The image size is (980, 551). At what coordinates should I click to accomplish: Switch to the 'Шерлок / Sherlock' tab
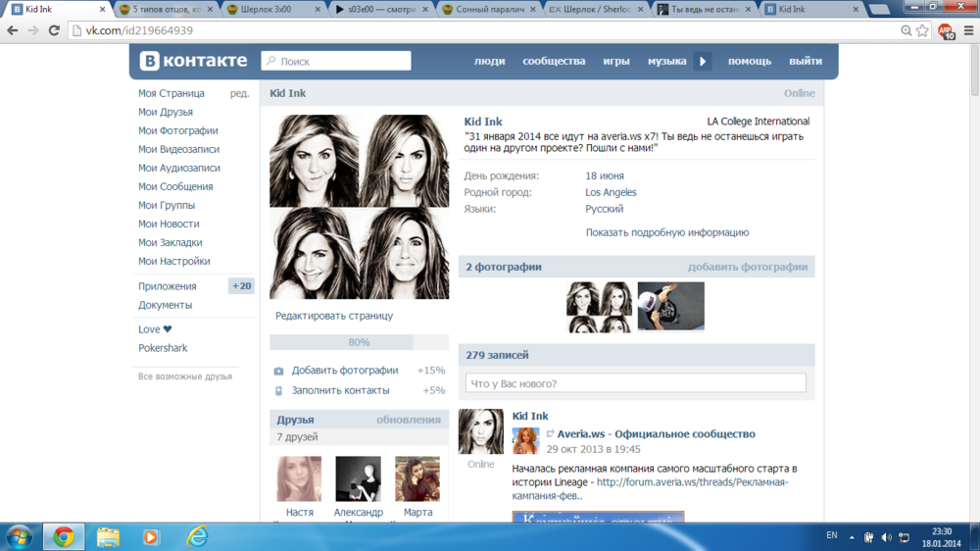pos(595,10)
